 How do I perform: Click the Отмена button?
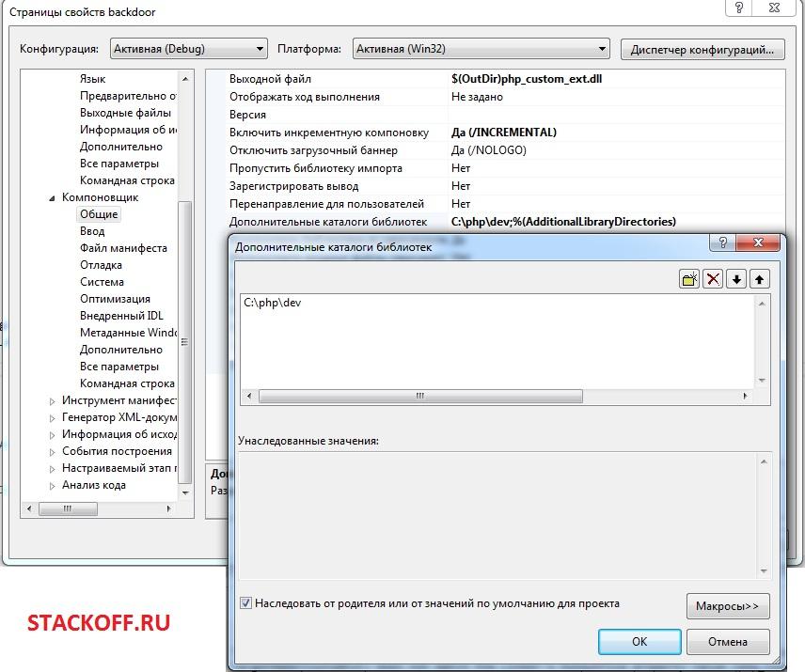728,642
